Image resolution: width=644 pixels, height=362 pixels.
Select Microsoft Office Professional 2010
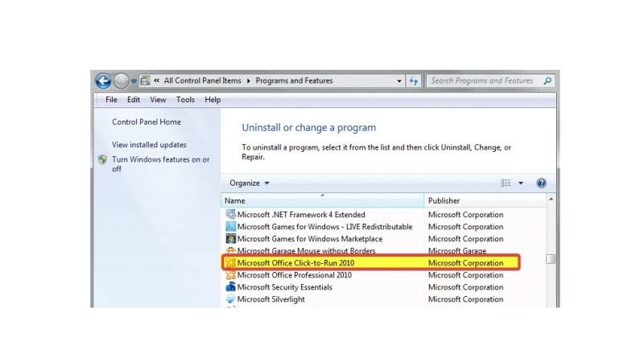295,275
